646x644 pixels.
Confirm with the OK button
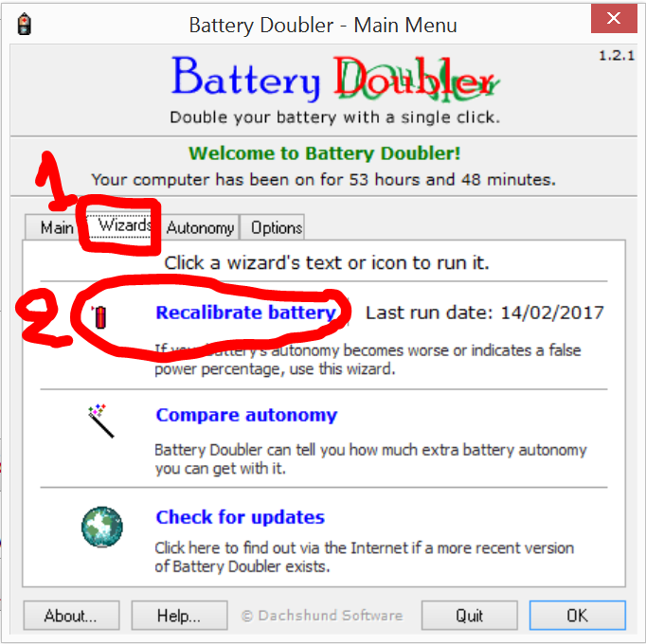(577, 616)
